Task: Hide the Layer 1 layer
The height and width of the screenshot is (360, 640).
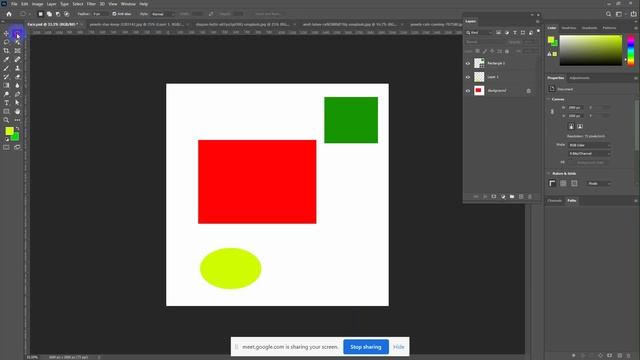Action: coord(468,77)
